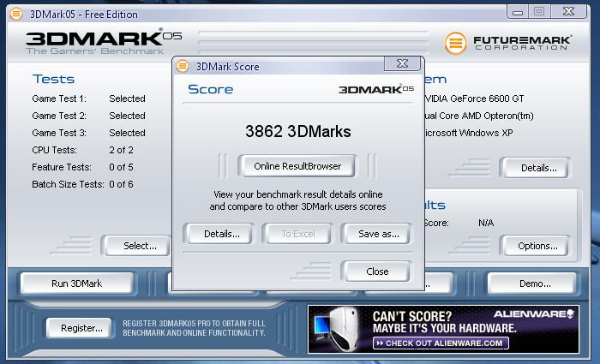Click the Online ResultBrowser button
The image size is (600, 364).
point(297,166)
